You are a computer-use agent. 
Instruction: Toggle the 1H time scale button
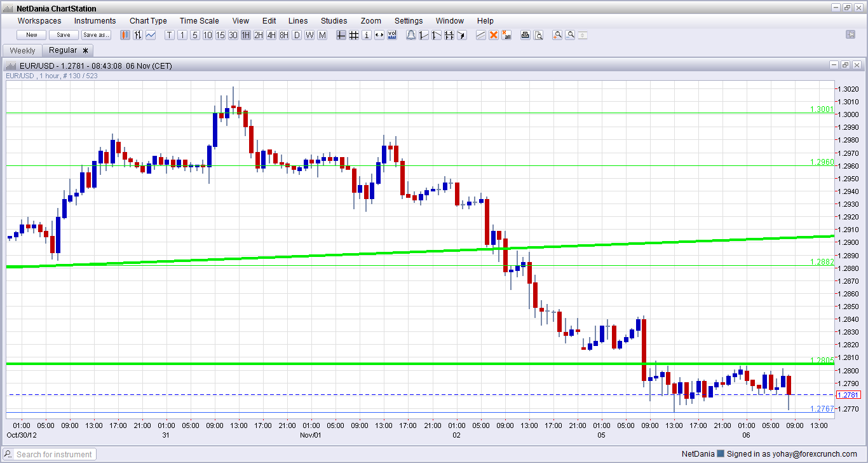click(245, 35)
